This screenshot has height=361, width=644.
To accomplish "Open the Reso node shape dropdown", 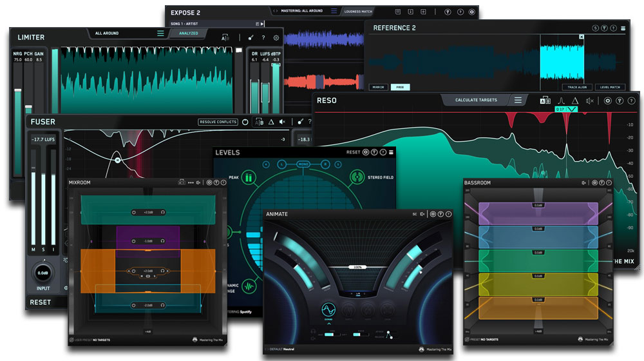I will [572, 109].
